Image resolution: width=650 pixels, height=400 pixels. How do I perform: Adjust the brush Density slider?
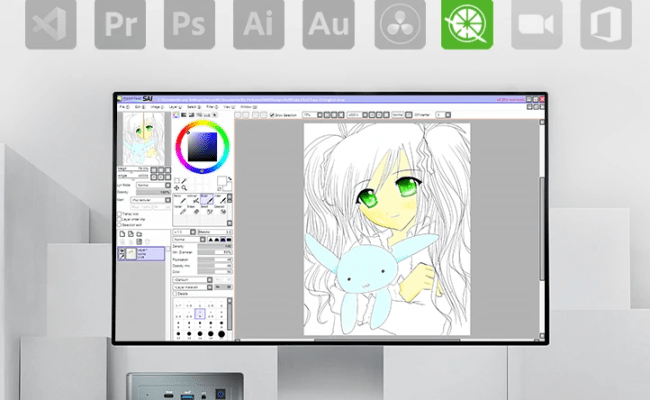coord(215,246)
